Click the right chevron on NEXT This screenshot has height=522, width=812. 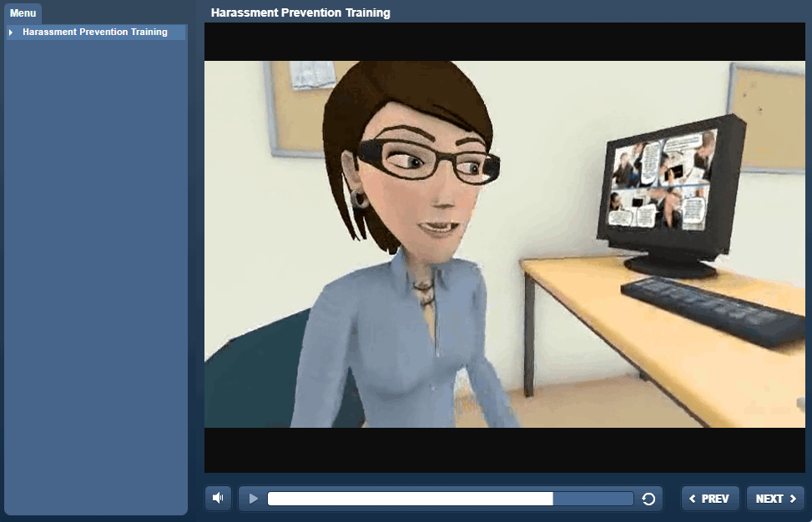tap(793, 499)
